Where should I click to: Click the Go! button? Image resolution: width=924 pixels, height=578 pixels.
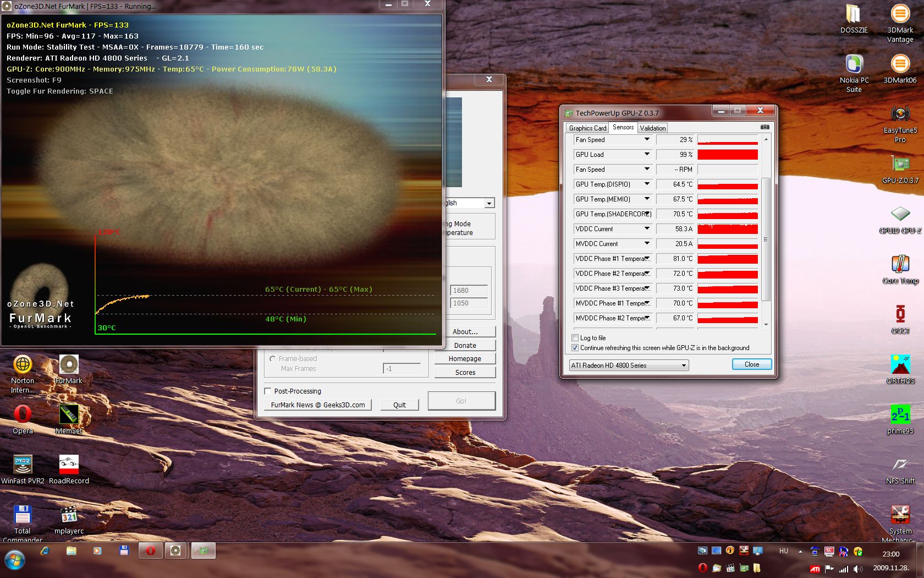[x=461, y=401]
